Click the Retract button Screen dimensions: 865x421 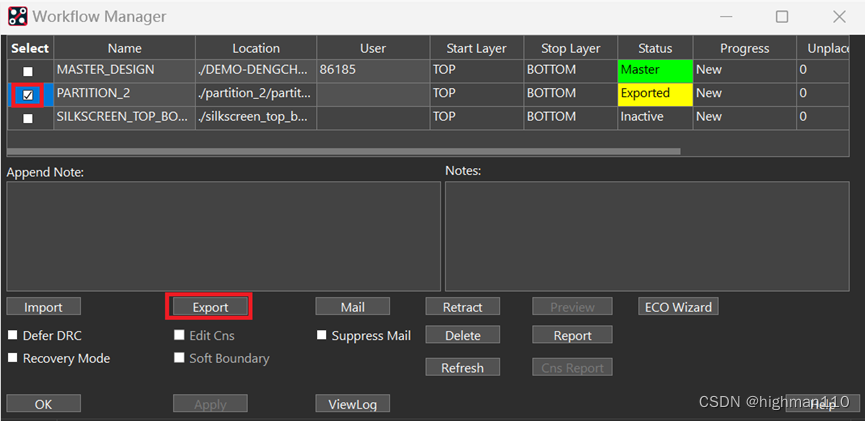click(x=462, y=307)
